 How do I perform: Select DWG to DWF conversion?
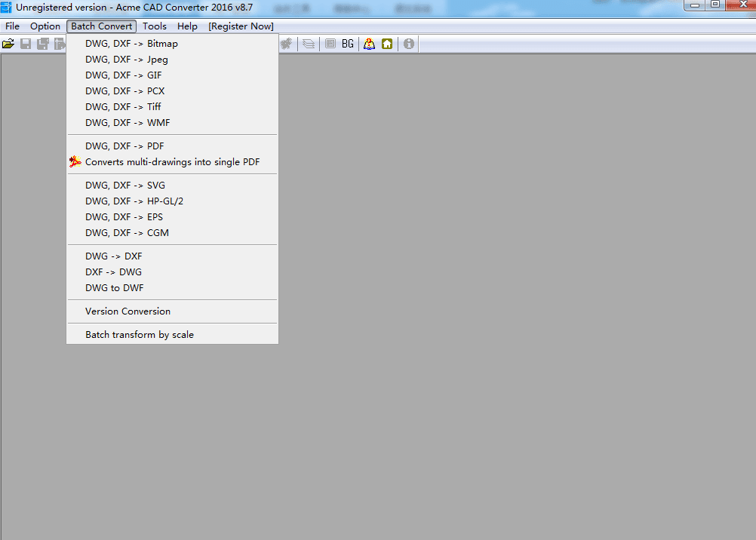(114, 287)
